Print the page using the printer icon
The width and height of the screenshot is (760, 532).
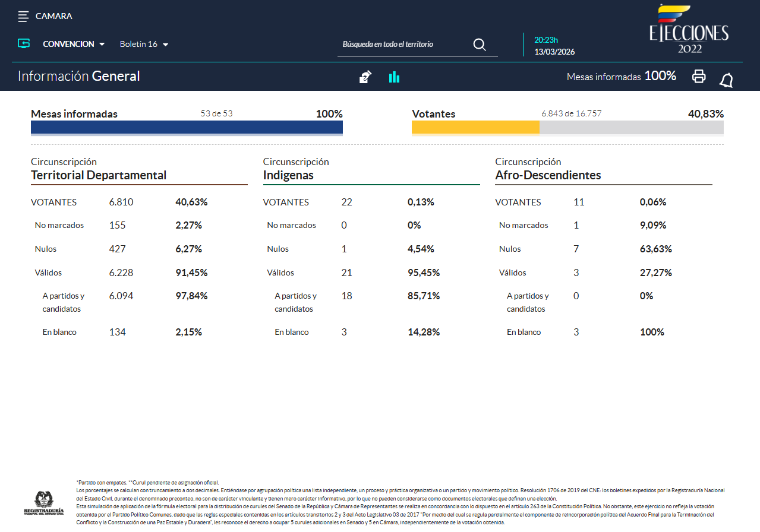tap(699, 77)
